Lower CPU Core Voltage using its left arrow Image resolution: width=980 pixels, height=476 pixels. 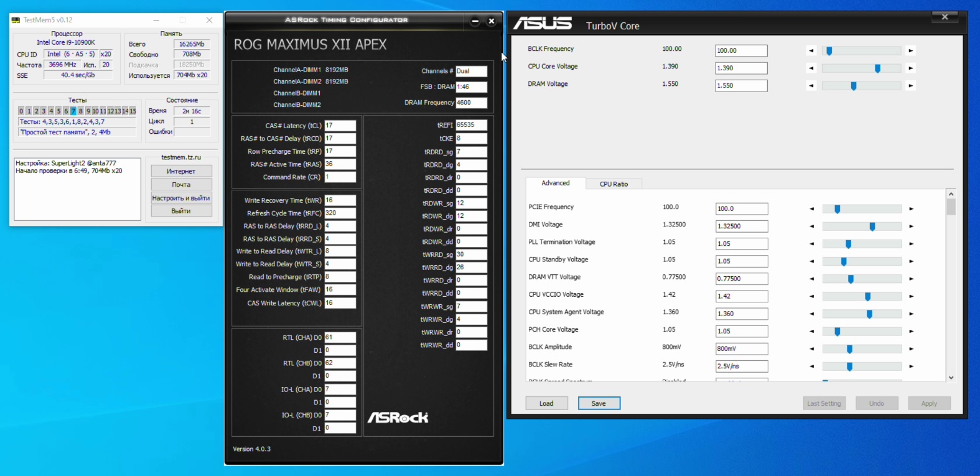[x=811, y=68]
